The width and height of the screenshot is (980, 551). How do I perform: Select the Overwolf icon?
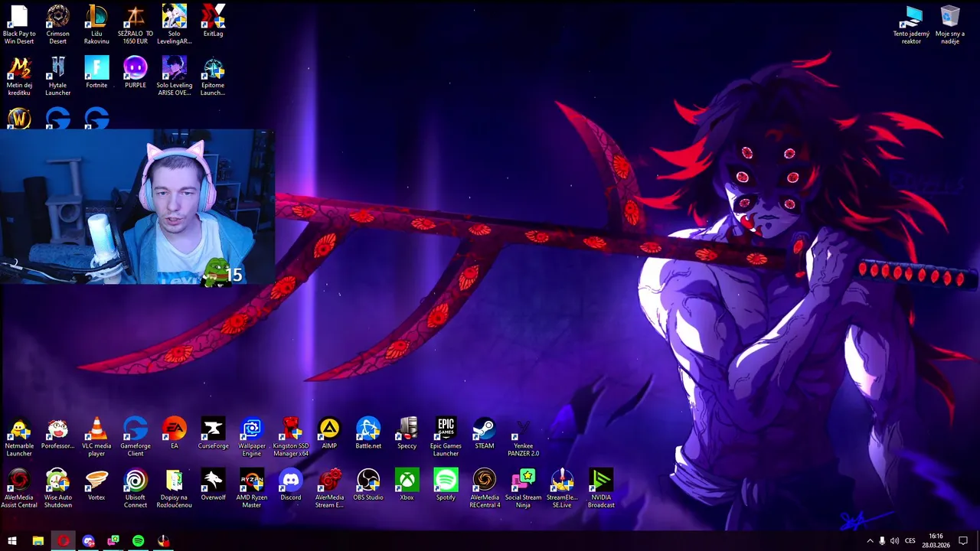tap(213, 484)
